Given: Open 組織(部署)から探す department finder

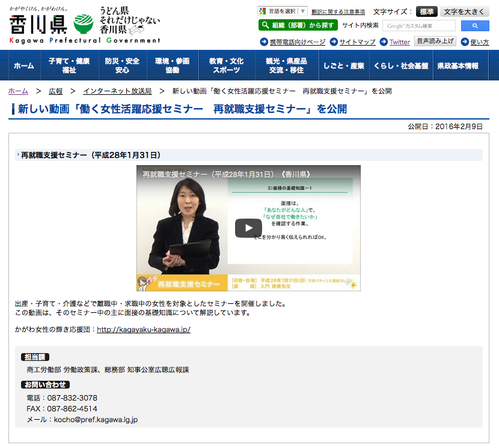Looking at the screenshot, I should (298, 25).
